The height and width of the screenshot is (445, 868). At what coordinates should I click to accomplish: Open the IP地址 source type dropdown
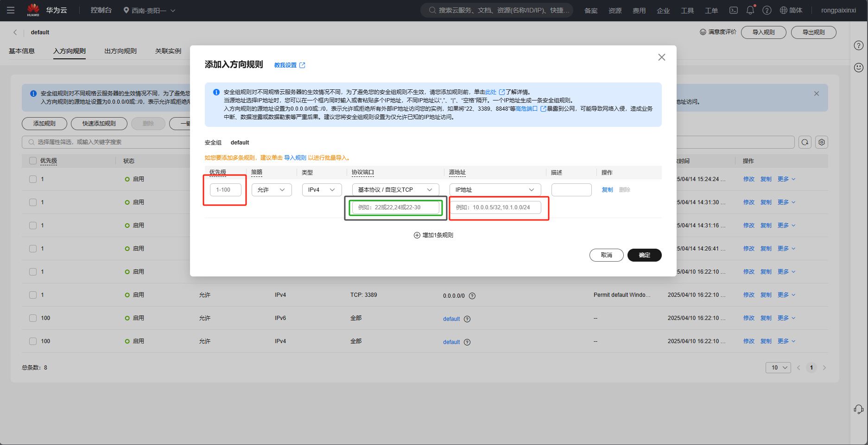pos(495,190)
